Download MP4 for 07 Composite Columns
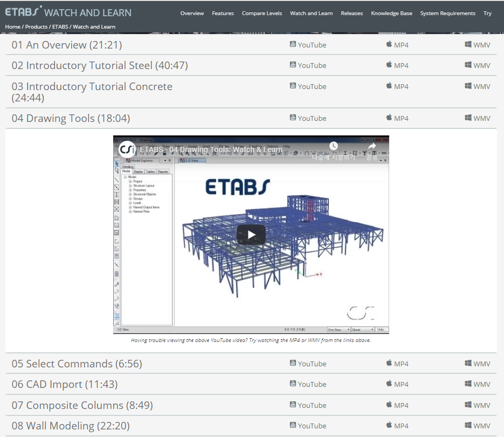504x437 pixels. click(397, 405)
